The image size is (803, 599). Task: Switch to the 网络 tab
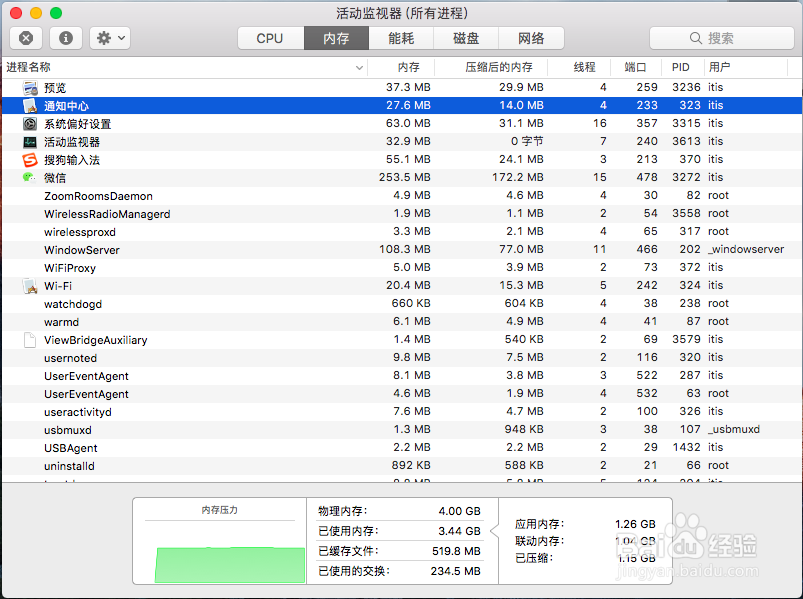[531, 38]
